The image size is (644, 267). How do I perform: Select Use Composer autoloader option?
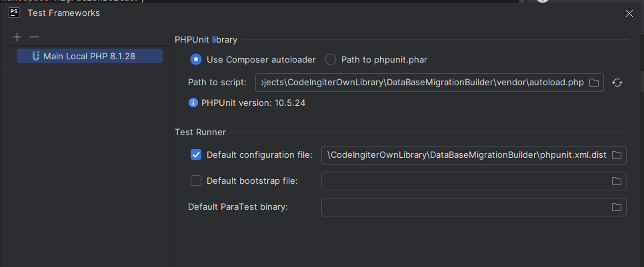pos(196,59)
